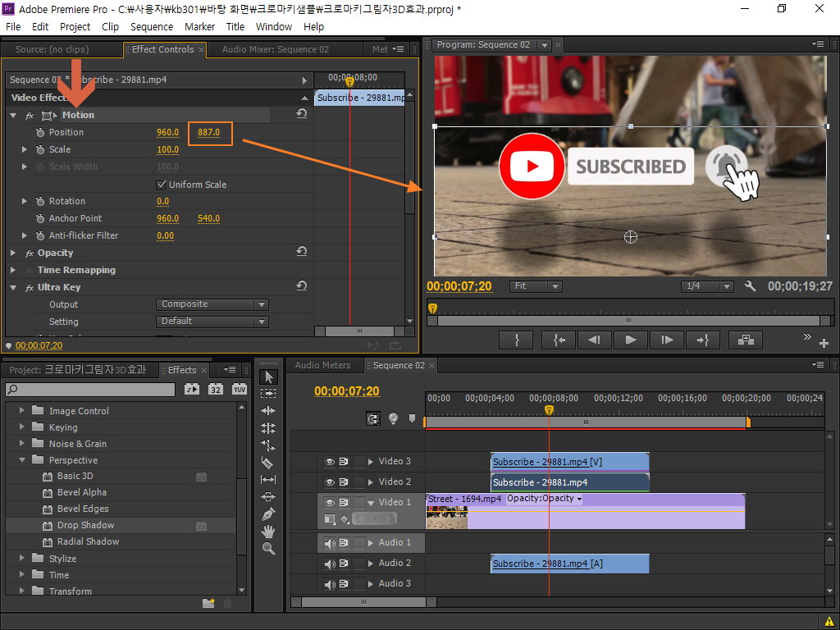
Task: Select the Drop Shadow effect
Action: (x=85, y=526)
